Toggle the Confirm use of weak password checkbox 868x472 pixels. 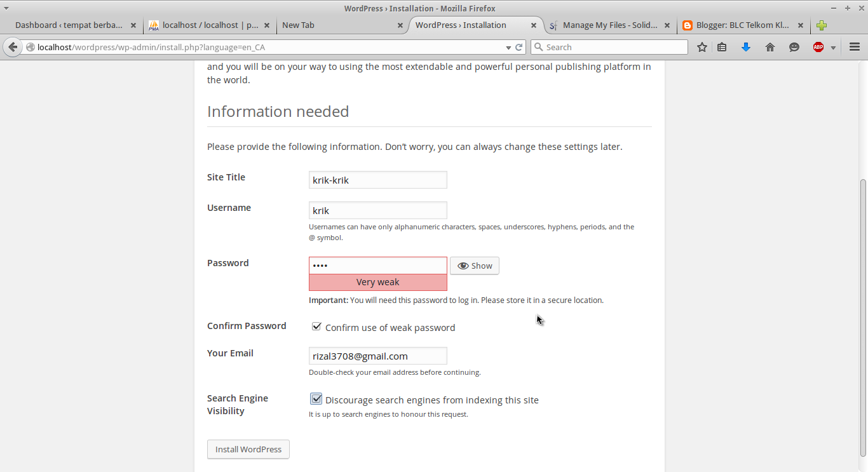click(316, 327)
